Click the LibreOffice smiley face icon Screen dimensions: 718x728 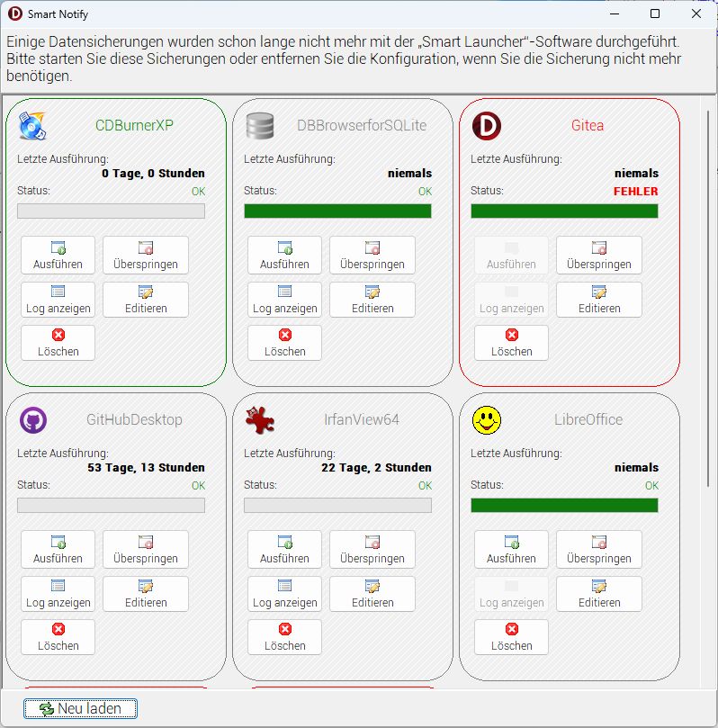[x=487, y=420]
